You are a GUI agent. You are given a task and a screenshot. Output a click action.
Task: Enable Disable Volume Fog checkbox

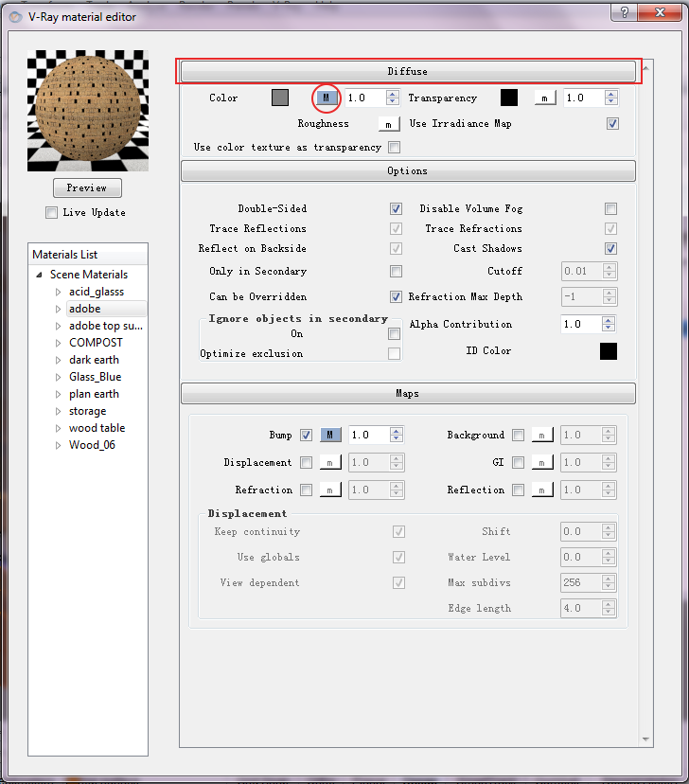(610, 208)
